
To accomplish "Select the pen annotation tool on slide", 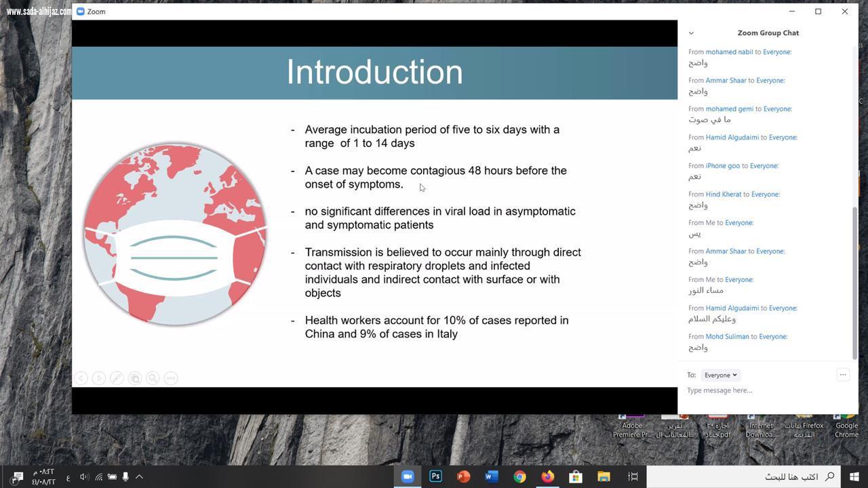I will click(x=117, y=378).
